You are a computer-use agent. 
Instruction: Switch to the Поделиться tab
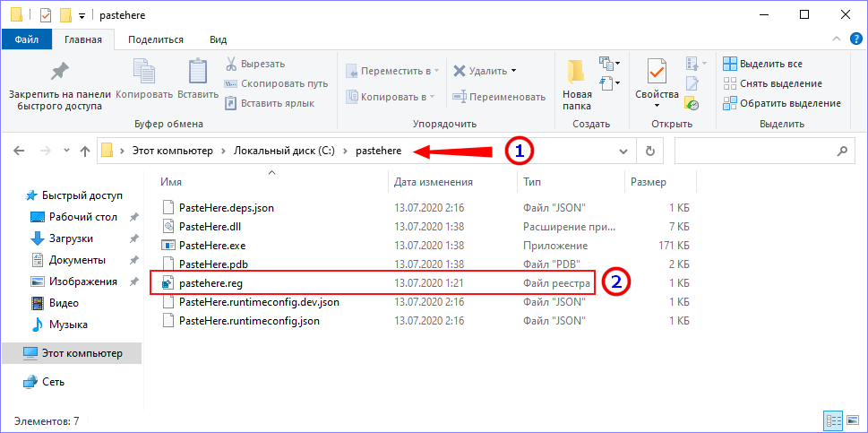click(x=156, y=39)
